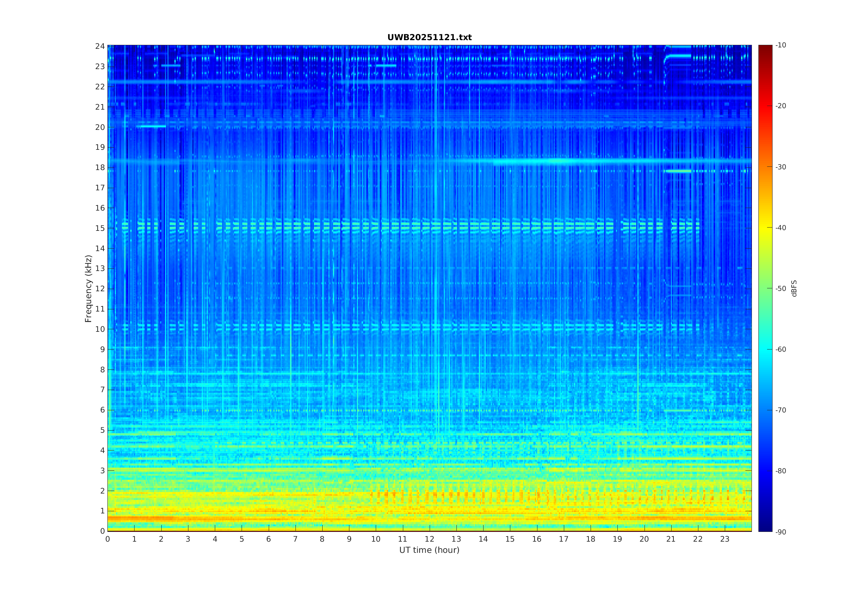The width and height of the screenshot is (868, 597).
Task: Click the 0 hour x-axis tick label
Action: coord(108,539)
